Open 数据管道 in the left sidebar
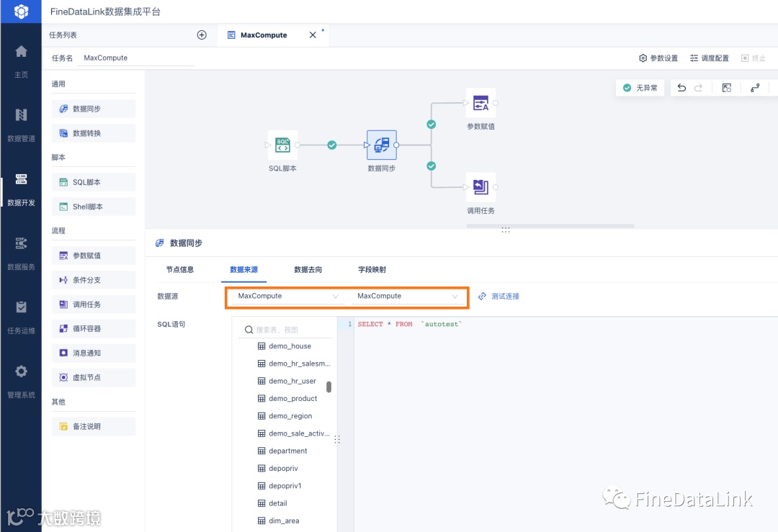778x532 pixels. (21, 125)
